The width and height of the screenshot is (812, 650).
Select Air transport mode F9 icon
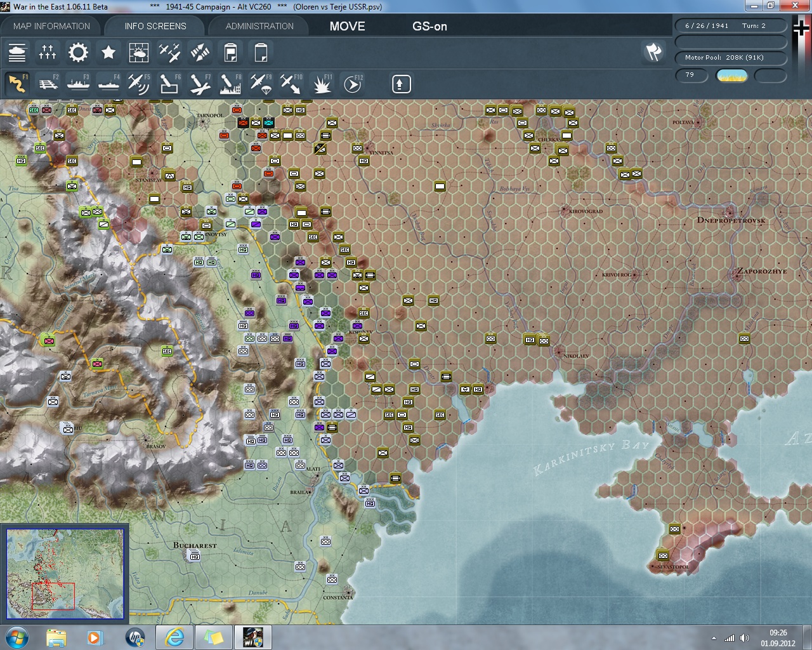261,84
